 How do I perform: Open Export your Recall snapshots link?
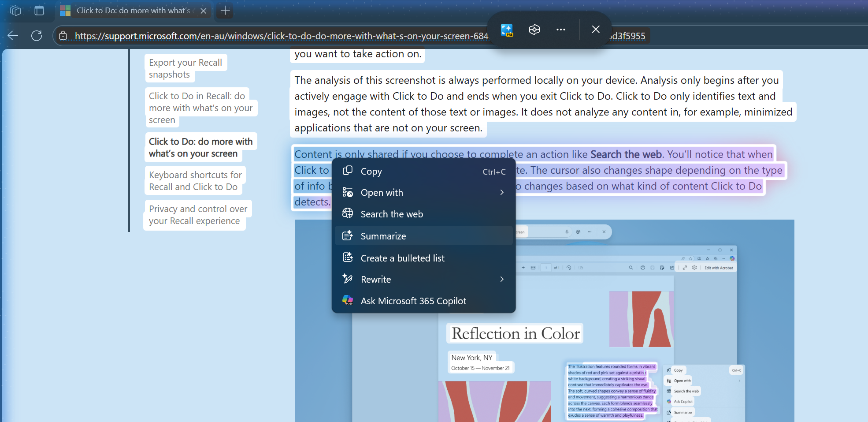(185, 68)
